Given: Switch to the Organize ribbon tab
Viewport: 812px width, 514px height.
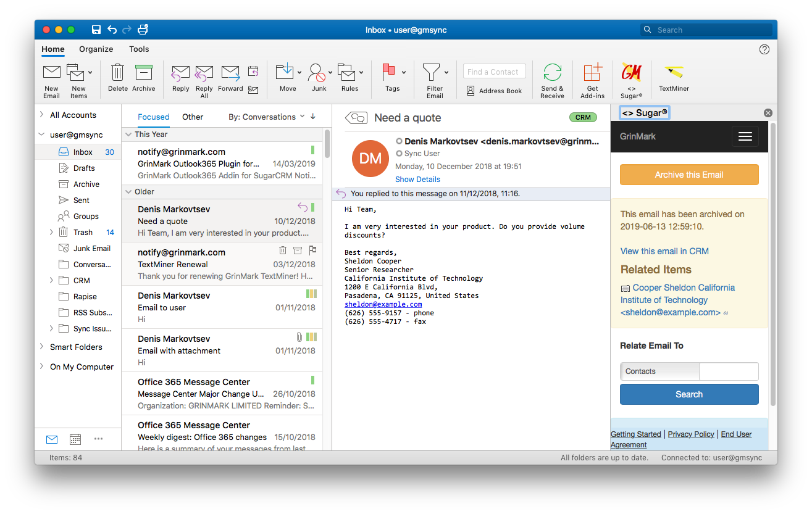Looking at the screenshot, I should (x=96, y=49).
